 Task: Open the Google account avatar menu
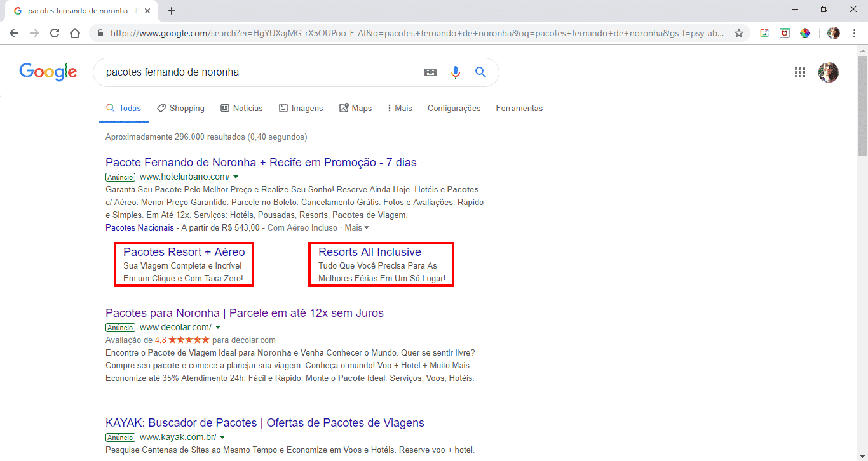click(x=829, y=72)
